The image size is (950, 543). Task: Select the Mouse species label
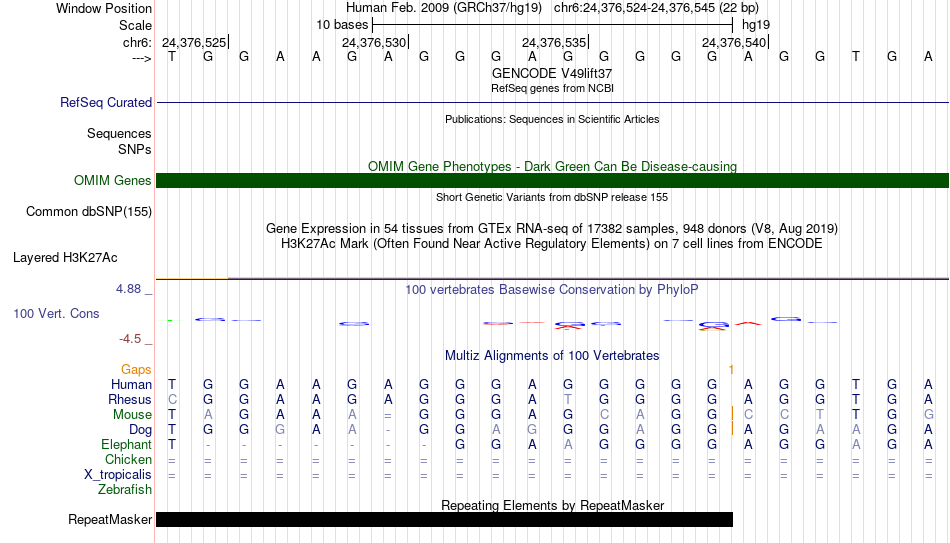[132, 415]
